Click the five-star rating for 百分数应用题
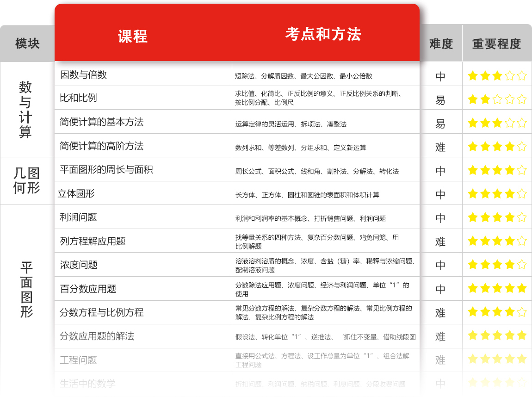Screen dimensions: 532x397 [x=497, y=288]
